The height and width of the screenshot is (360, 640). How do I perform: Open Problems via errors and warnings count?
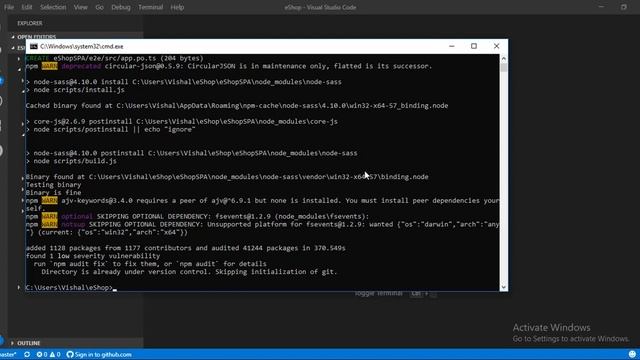[48, 354]
